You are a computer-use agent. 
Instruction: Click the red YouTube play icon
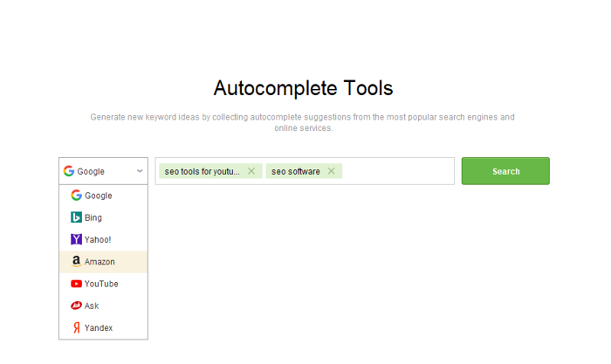click(x=76, y=284)
